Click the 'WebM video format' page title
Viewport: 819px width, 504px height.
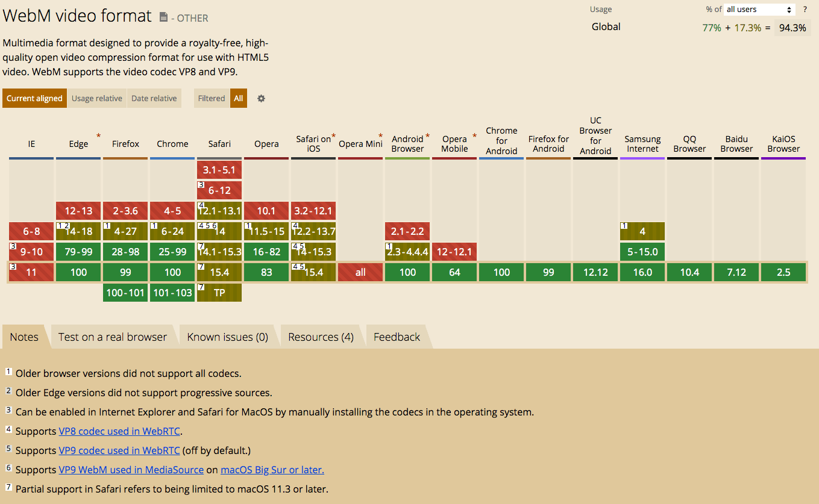pyautogui.click(x=77, y=16)
